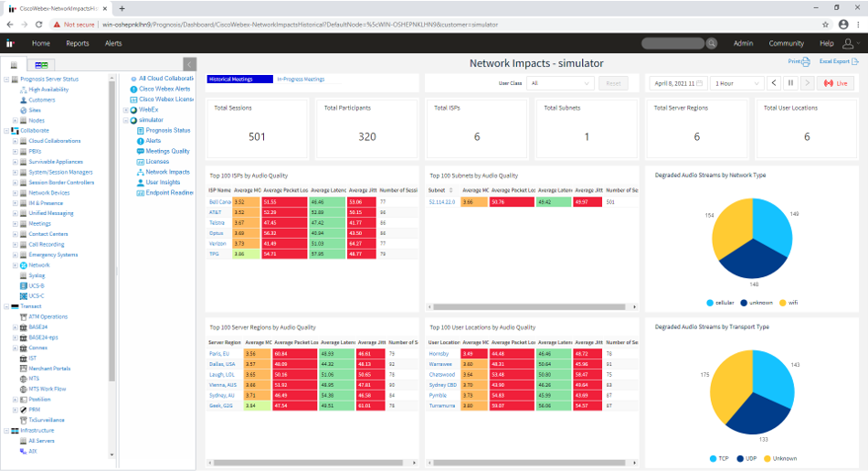The width and height of the screenshot is (868, 471).
Task: Open the Reports menu
Action: click(x=77, y=43)
